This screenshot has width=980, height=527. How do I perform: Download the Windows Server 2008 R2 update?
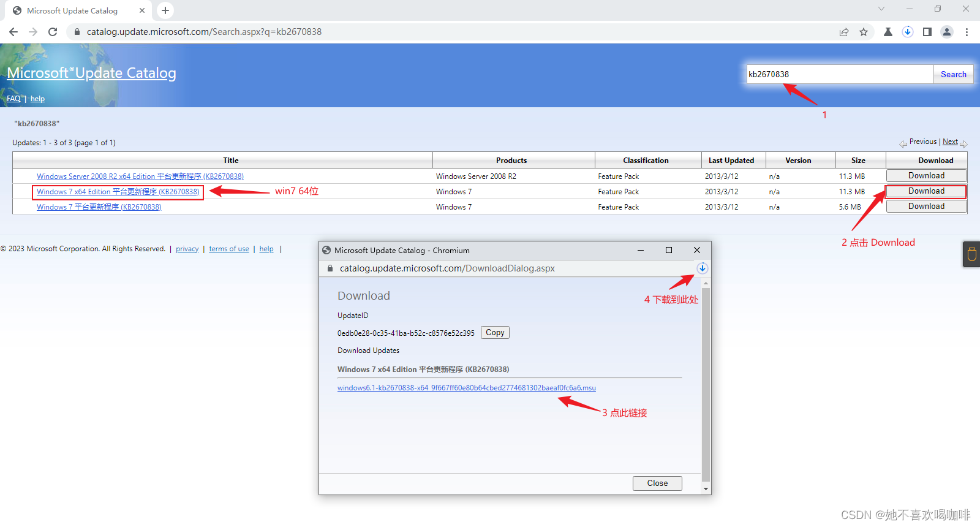[x=926, y=176]
